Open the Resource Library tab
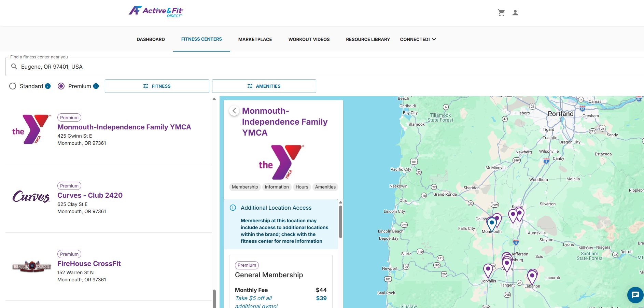The image size is (644, 308). (368, 39)
